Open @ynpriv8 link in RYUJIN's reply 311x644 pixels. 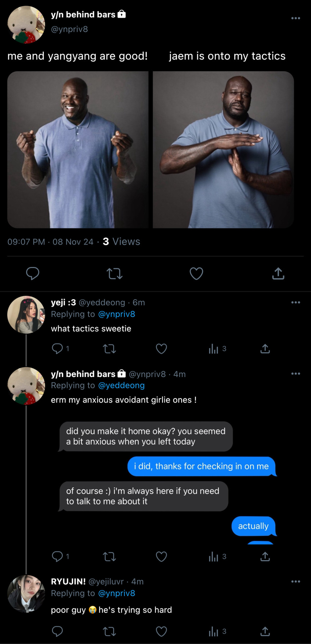click(116, 593)
